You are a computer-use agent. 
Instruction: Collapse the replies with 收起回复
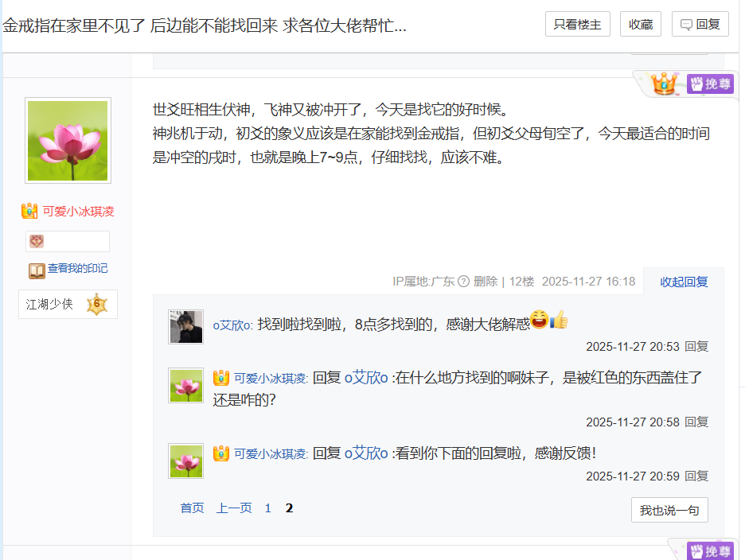(684, 282)
